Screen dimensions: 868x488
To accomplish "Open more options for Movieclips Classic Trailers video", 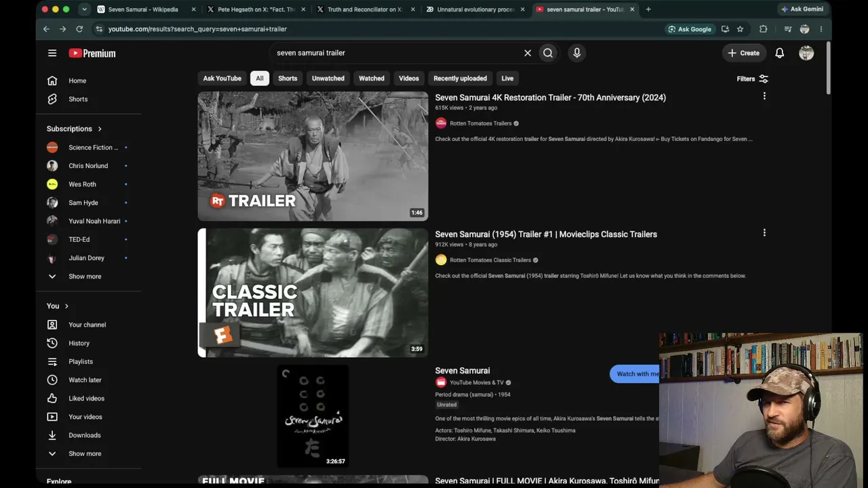I will (764, 233).
